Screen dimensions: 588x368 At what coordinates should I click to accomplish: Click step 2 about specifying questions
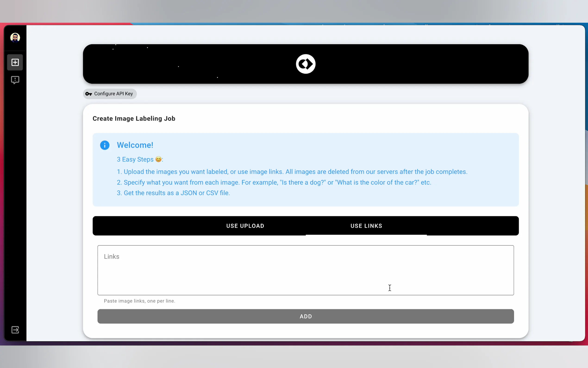click(x=274, y=183)
